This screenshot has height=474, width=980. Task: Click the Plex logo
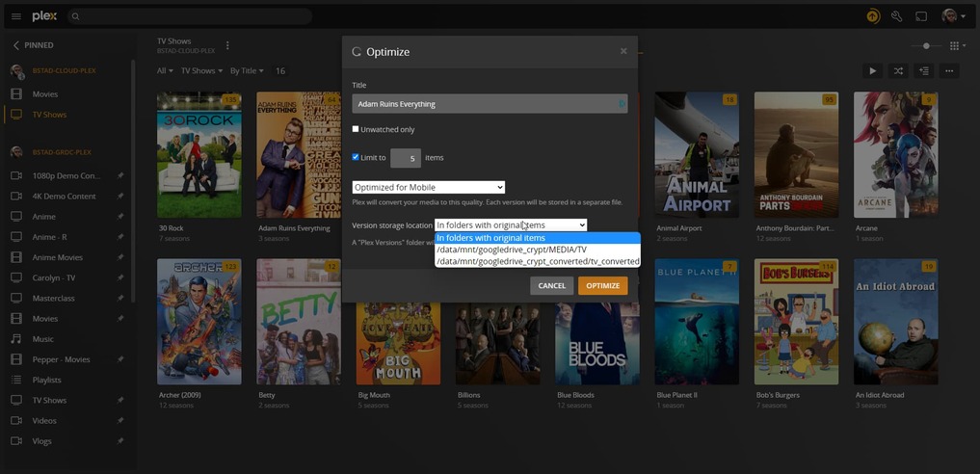coord(44,16)
